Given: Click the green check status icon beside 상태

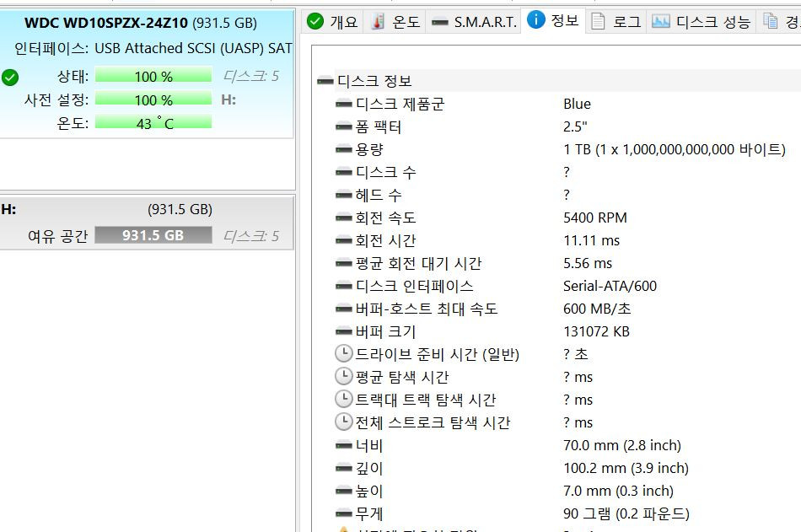Looking at the screenshot, I should 11,77.
